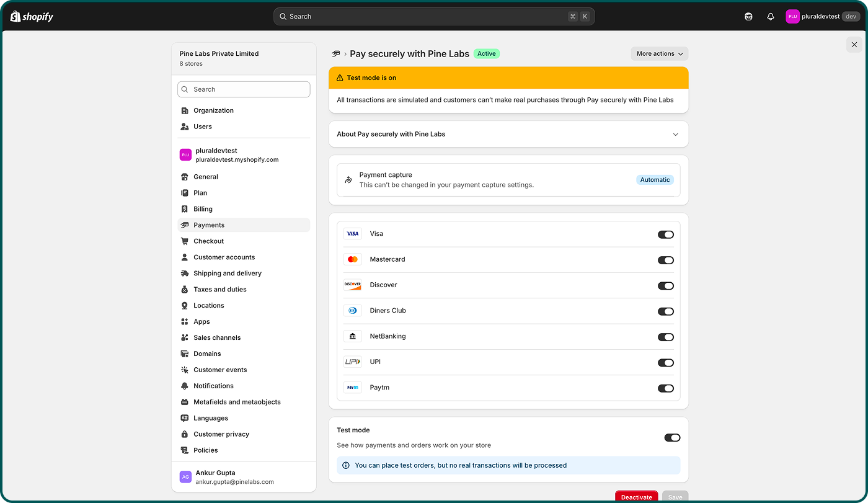
Task: Click the Visa card logo
Action: (353, 234)
